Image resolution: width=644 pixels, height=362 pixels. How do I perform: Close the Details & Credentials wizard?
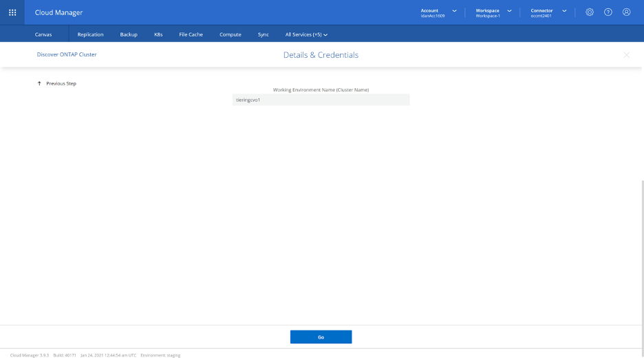(x=626, y=55)
